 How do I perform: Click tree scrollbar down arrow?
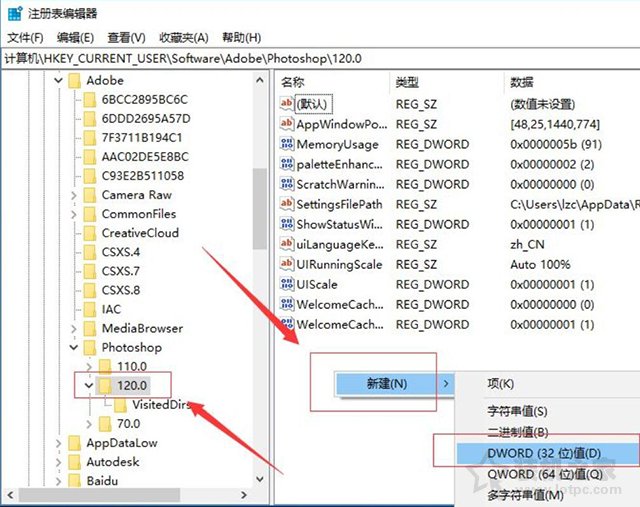pyautogui.click(x=260, y=478)
